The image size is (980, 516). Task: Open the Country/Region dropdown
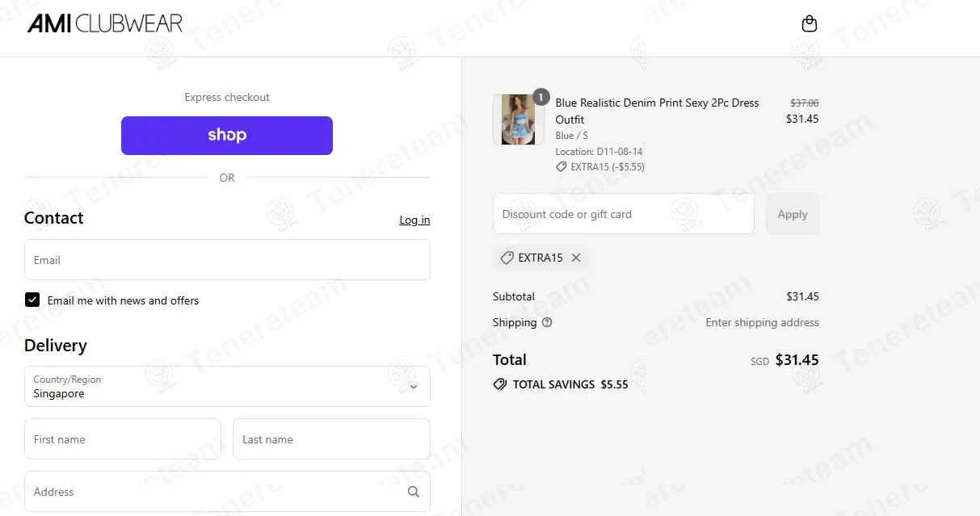[227, 387]
